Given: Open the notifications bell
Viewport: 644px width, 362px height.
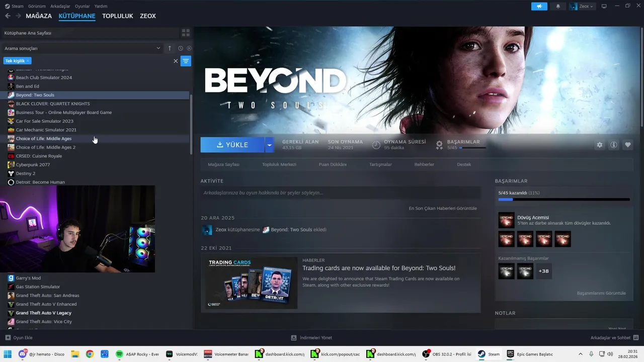Looking at the screenshot, I should click(558, 7).
